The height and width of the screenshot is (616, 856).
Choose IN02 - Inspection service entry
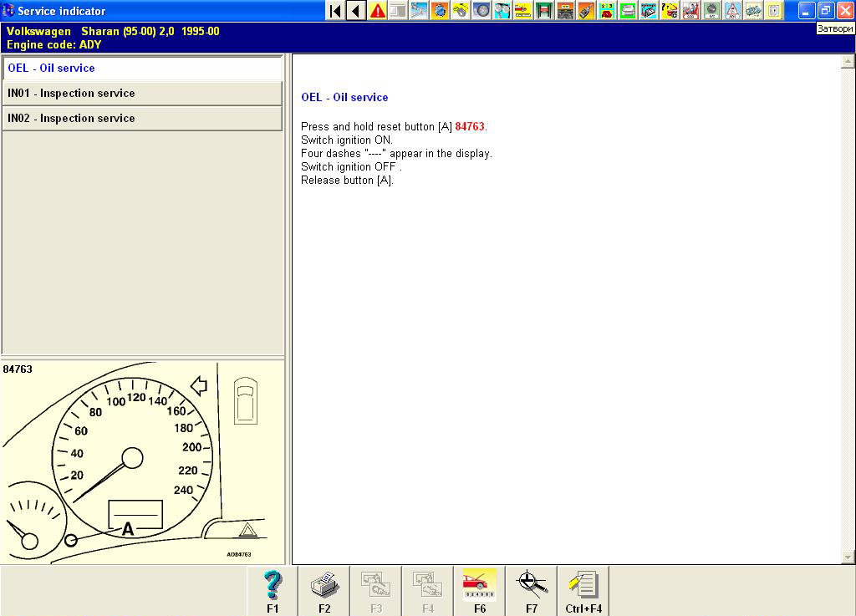tap(142, 119)
